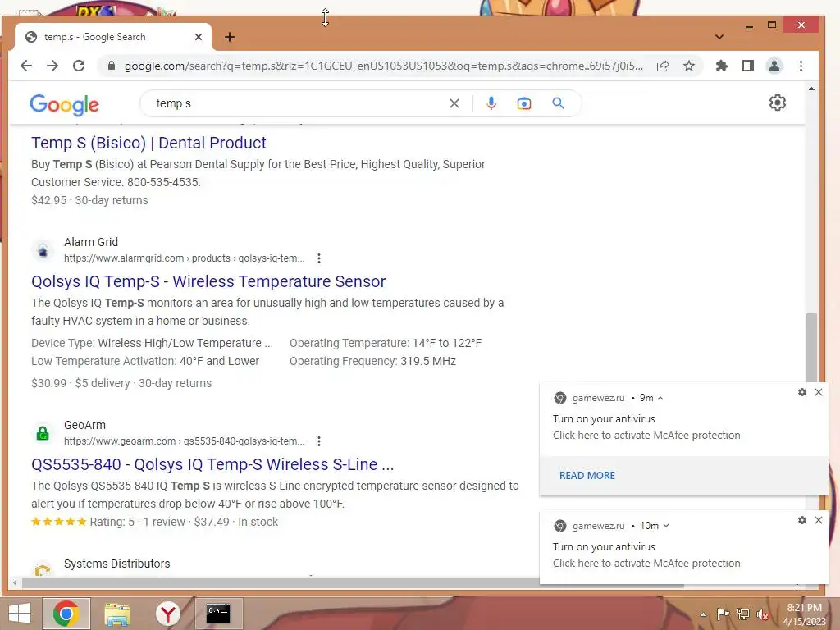Open more options for the GeoArm result
840x630 pixels.
(319, 441)
